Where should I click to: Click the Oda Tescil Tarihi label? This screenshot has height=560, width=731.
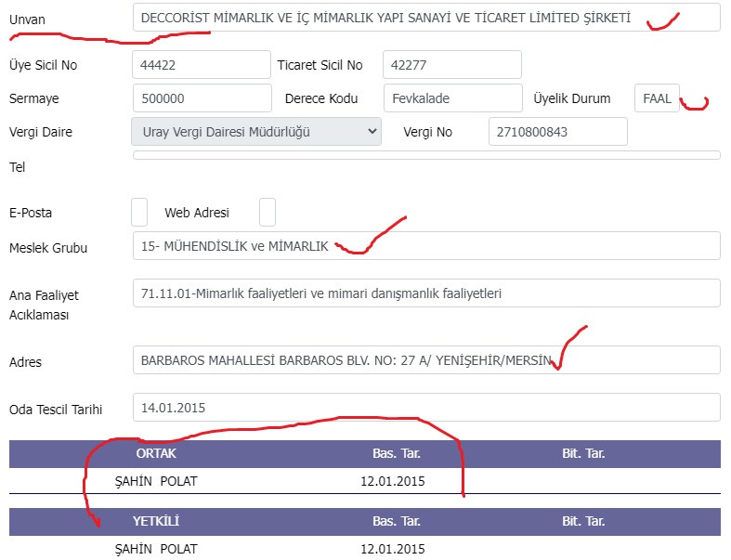pos(56,410)
